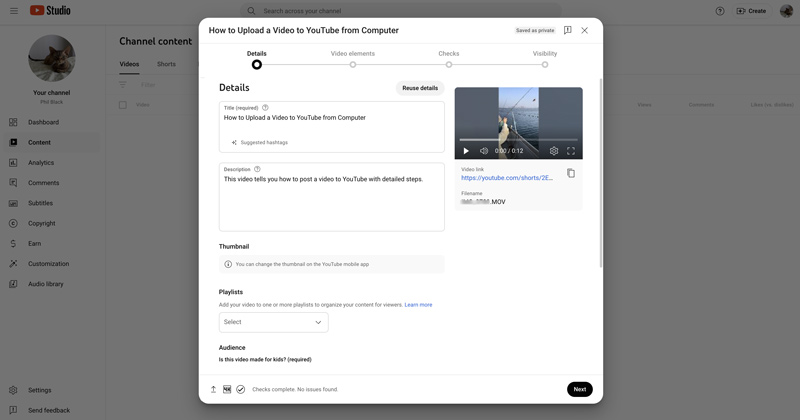Click the video preview progress bar
The image size is (800, 420).
pos(518,139)
